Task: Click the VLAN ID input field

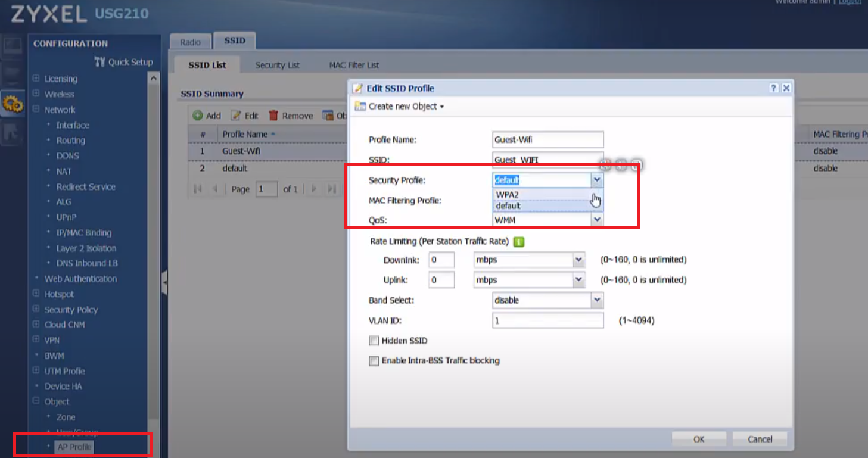Action: point(547,320)
